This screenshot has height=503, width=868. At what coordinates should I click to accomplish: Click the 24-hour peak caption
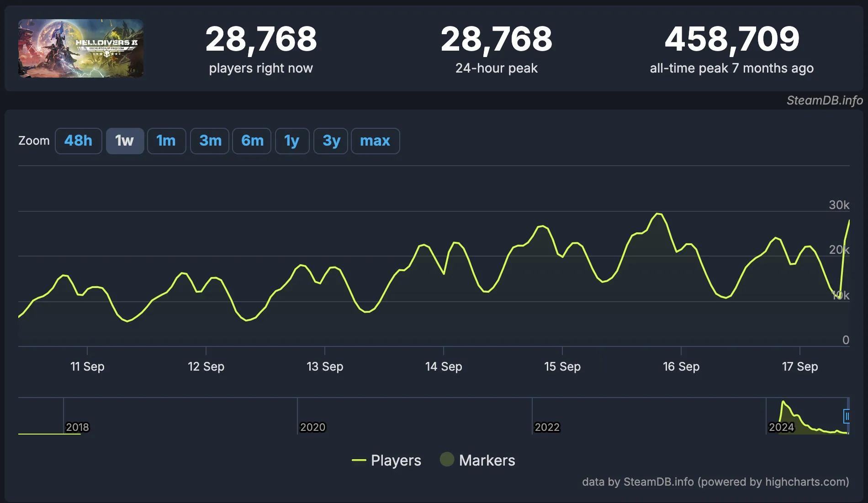(x=496, y=68)
